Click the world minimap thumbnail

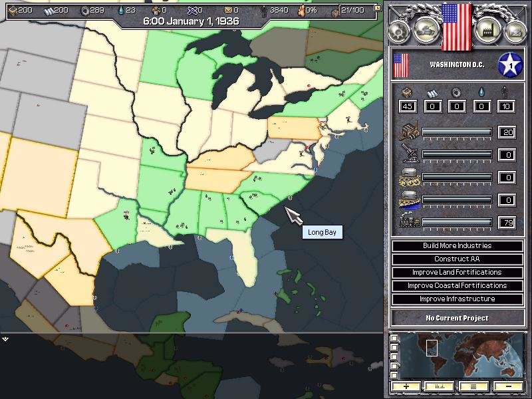[x=462, y=356]
